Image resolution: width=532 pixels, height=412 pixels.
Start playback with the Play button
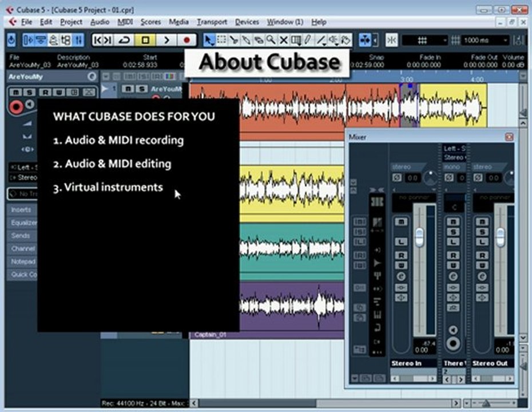(x=166, y=41)
